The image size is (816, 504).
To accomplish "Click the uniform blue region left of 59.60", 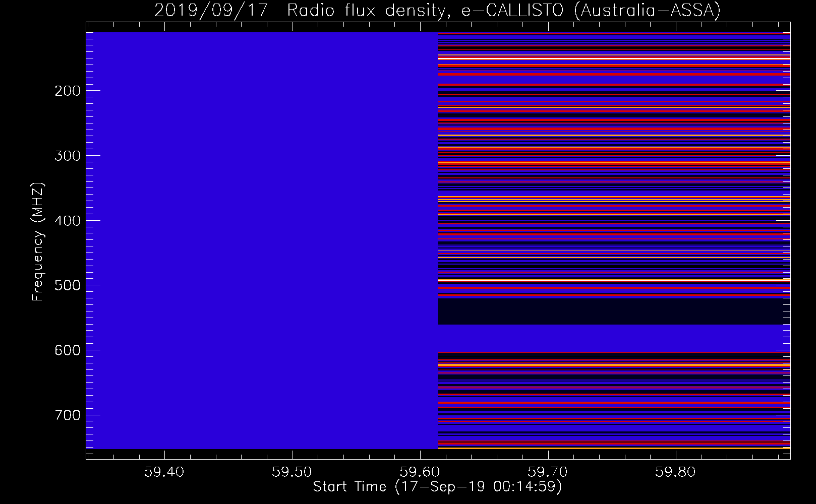I will click(262, 240).
